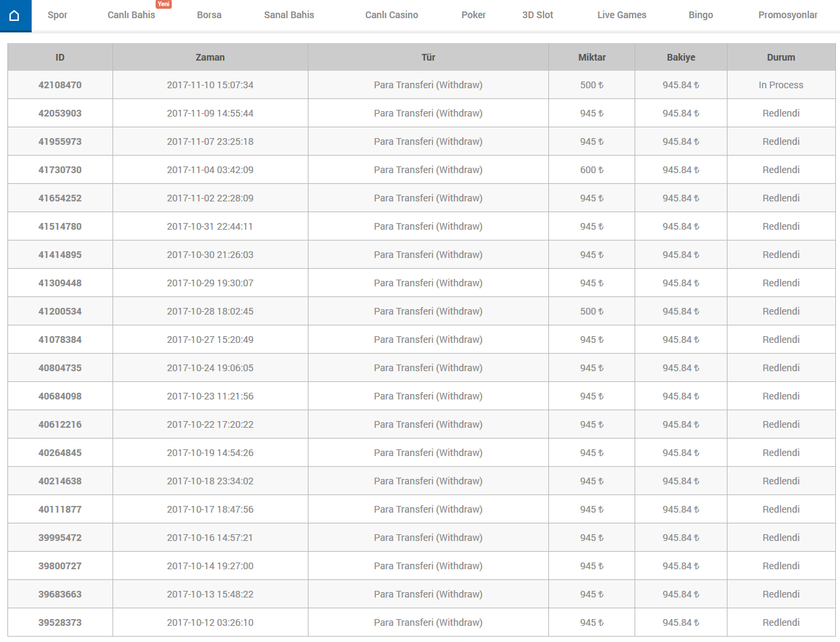Select transaction ID 40264845

tap(60, 453)
